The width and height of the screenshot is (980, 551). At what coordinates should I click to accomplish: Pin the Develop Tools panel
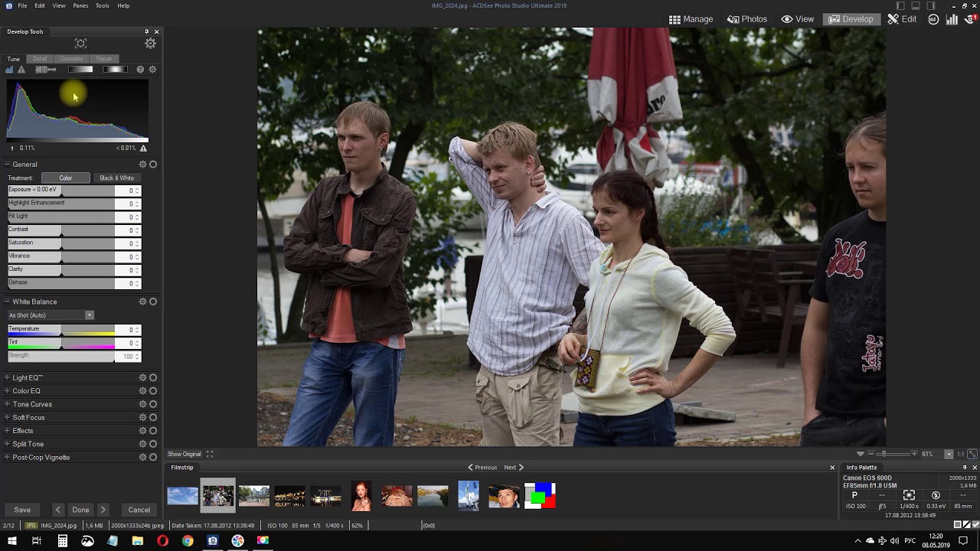(x=146, y=31)
